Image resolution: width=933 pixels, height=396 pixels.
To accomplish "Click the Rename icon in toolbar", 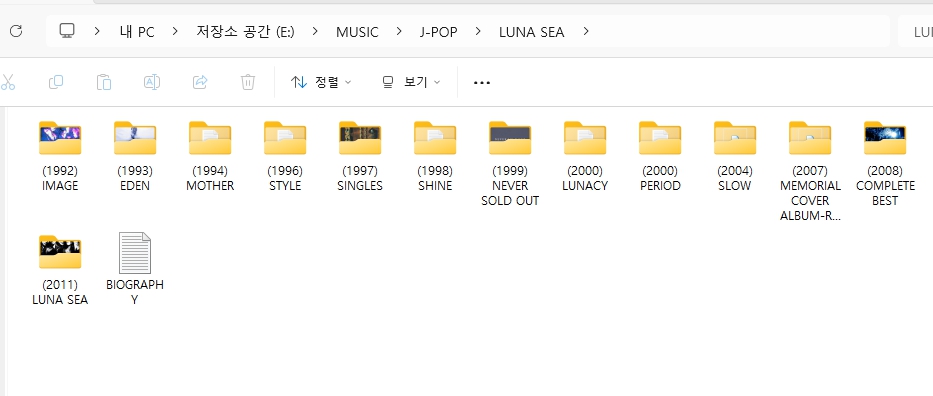I will (x=152, y=82).
